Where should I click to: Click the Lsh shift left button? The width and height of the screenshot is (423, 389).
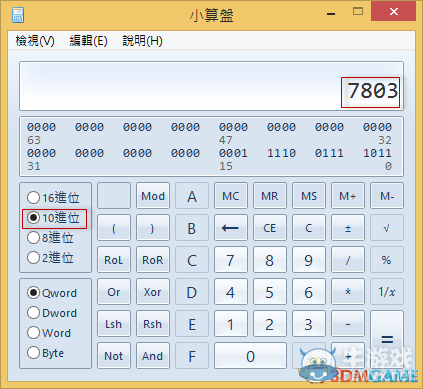point(114,324)
